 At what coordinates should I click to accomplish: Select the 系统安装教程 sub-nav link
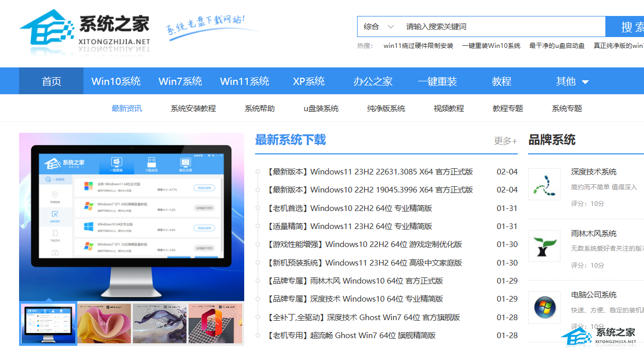(193, 109)
